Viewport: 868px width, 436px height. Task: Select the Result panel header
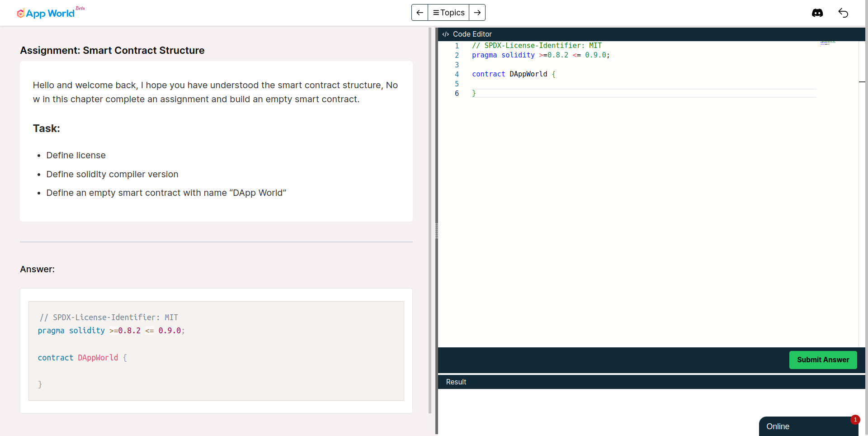click(x=651, y=382)
